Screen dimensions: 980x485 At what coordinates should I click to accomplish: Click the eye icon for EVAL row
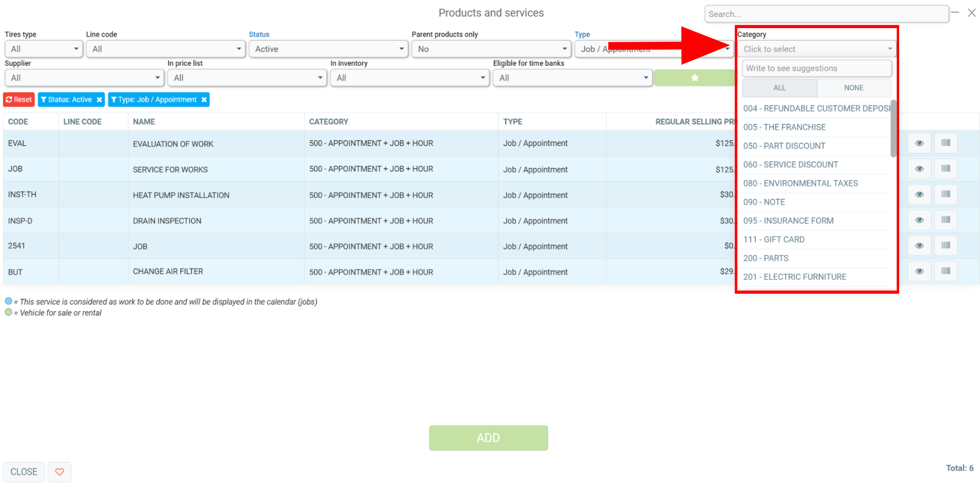[919, 143]
